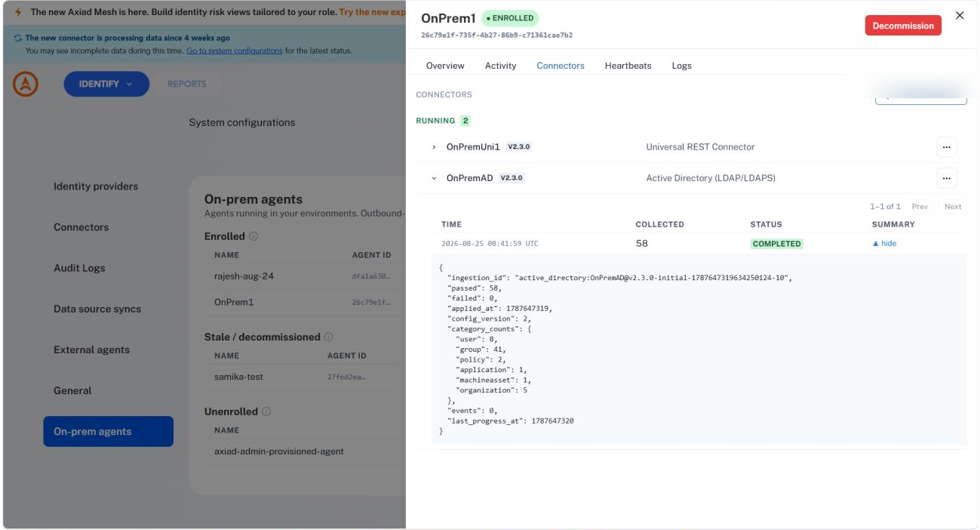
Task: Click the 2026-08-25 08:41:59 UTC timestamp
Action: [x=490, y=244]
